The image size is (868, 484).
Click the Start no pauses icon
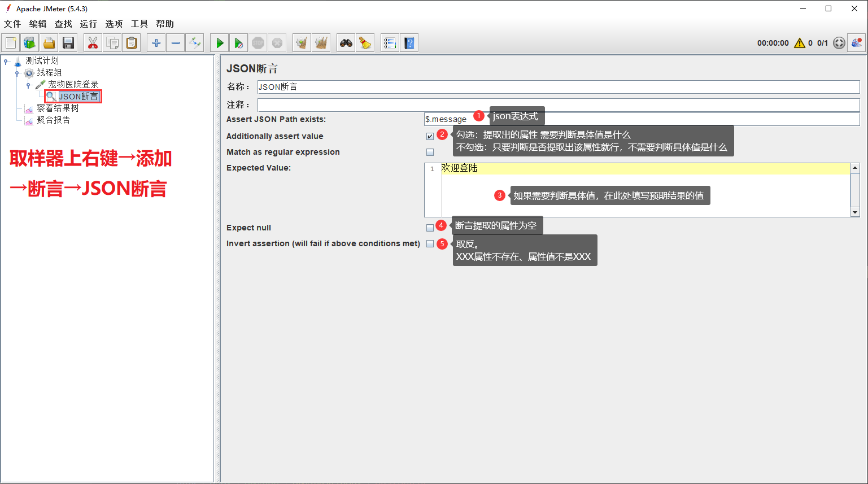pos(239,43)
